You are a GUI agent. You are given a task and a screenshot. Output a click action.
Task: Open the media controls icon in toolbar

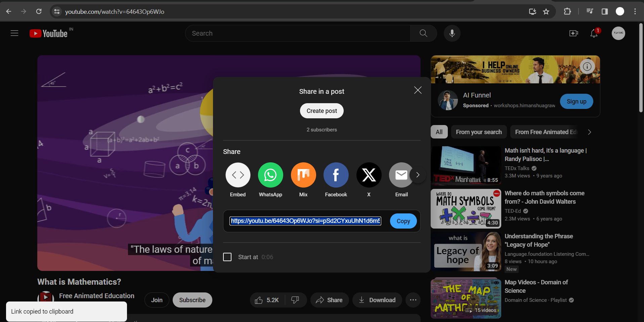coord(590,11)
